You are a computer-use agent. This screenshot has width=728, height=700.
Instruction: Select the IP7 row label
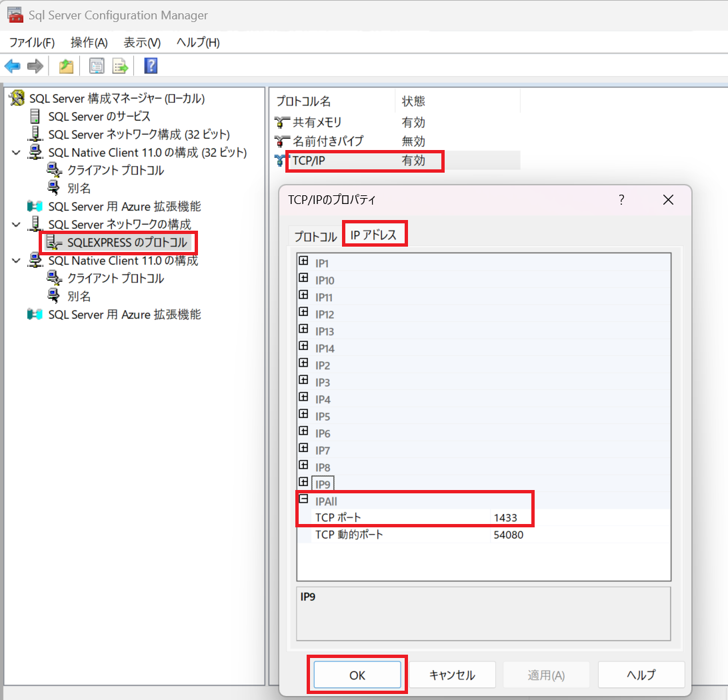(322, 451)
